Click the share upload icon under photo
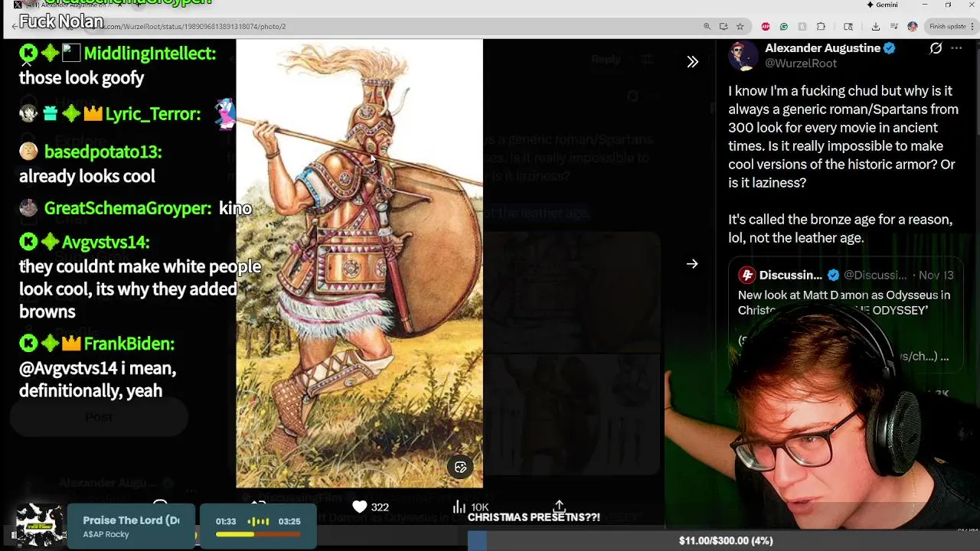980x551 pixels. [560, 506]
